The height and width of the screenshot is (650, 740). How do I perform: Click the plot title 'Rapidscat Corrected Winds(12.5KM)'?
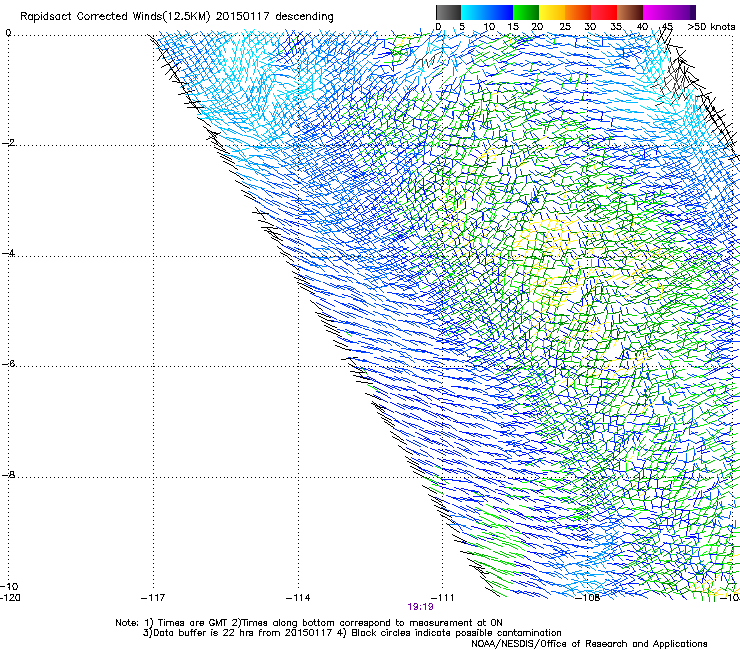115,17
